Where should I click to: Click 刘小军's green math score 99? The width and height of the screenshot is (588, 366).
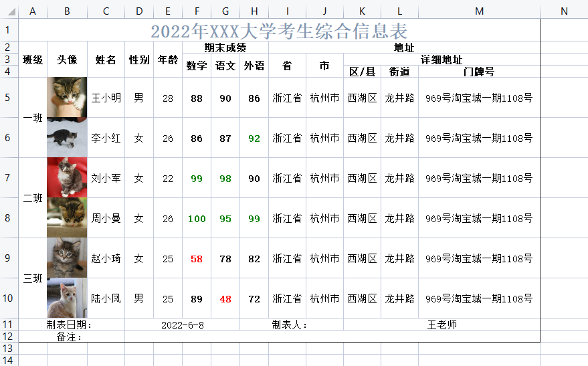point(197,178)
